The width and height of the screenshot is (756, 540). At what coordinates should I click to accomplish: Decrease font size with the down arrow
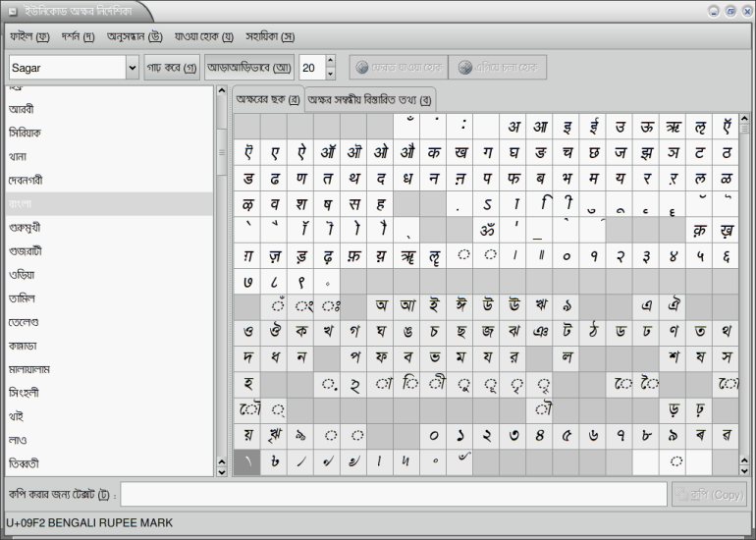(x=329, y=74)
